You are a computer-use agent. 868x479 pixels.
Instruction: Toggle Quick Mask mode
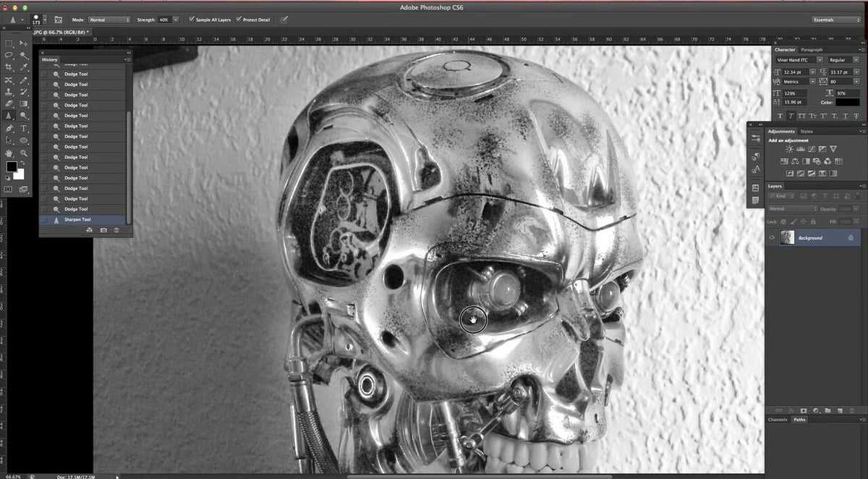pos(9,189)
